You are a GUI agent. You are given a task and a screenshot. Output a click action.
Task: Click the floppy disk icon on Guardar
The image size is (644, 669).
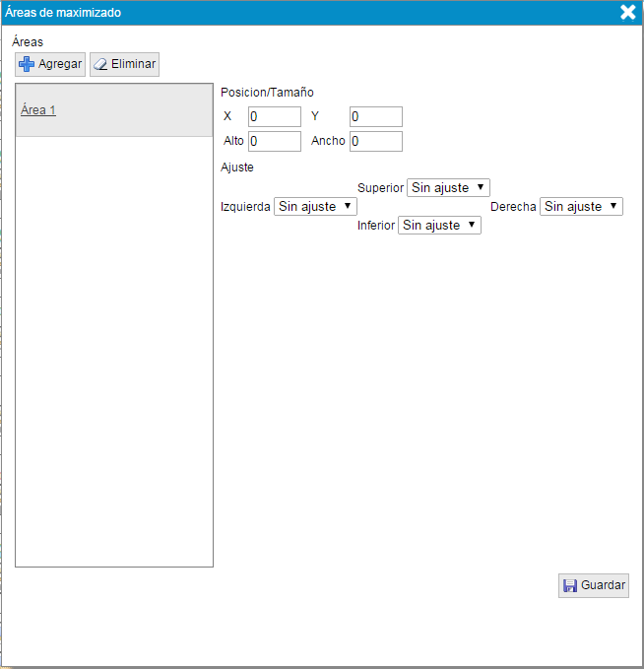(569, 585)
